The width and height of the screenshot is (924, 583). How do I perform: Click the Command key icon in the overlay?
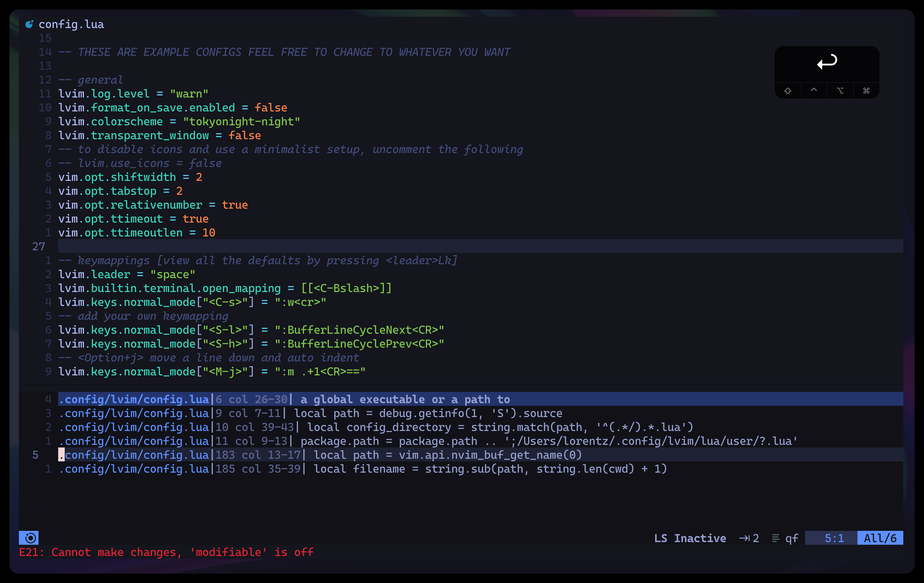point(866,91)
